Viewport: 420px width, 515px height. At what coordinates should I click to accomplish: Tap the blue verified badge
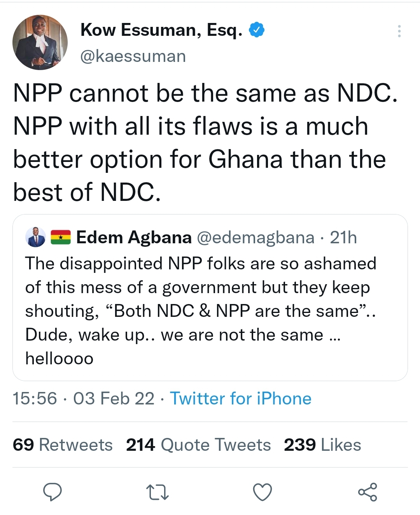[x=257, y=30]
